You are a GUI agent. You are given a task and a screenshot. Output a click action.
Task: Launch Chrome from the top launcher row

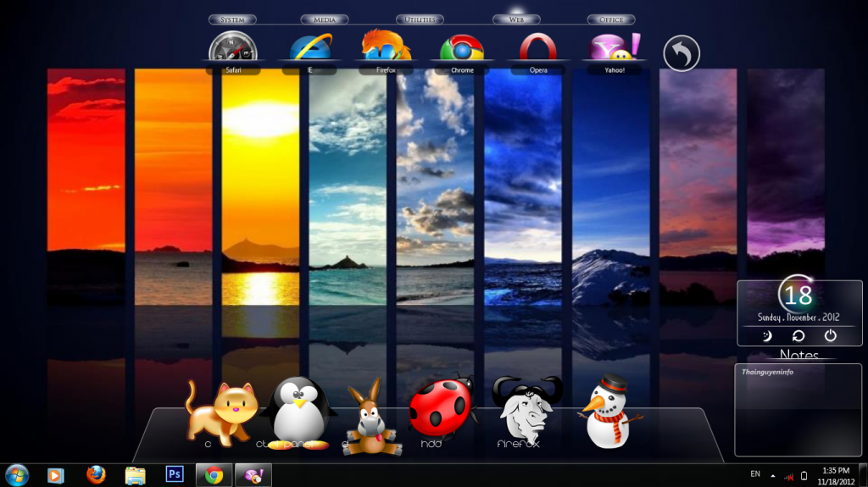click(462, 47)
